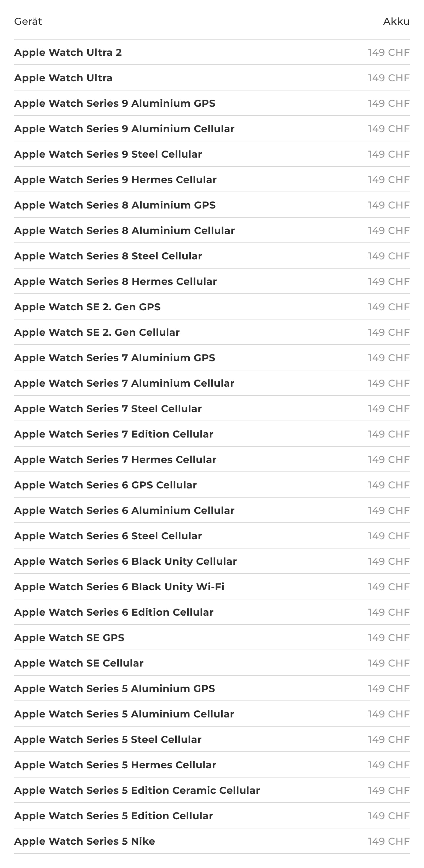This screenshot has height=868, width=424.
Task: Choose Apple Watch Series 6 Edition Cellular
Action: click(x=114, y=612)
